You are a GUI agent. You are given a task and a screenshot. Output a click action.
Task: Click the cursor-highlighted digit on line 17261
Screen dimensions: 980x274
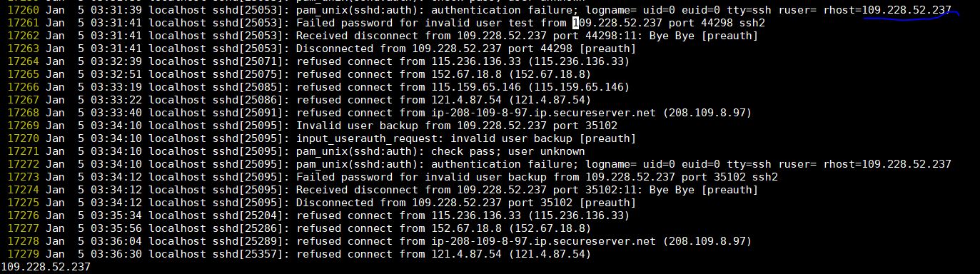pyautogui.click(x=576, y=23)
